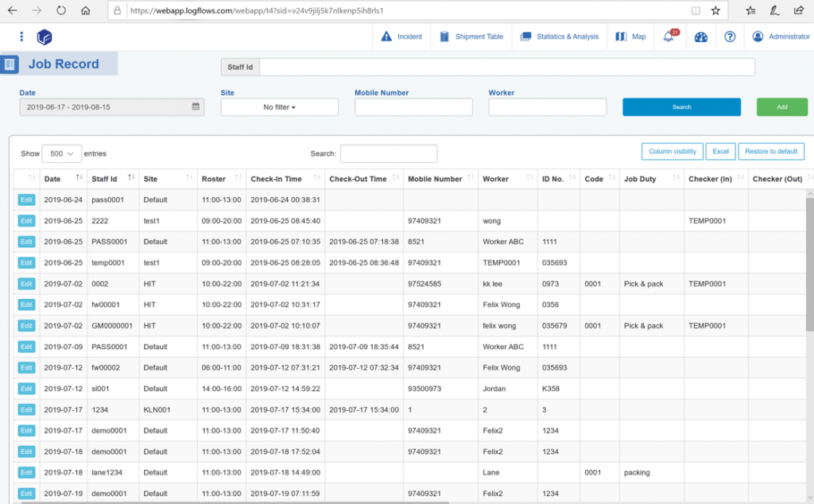Sort table by Check-In Time column
This screenshot has height=504, width=814.
pos(285,179)
